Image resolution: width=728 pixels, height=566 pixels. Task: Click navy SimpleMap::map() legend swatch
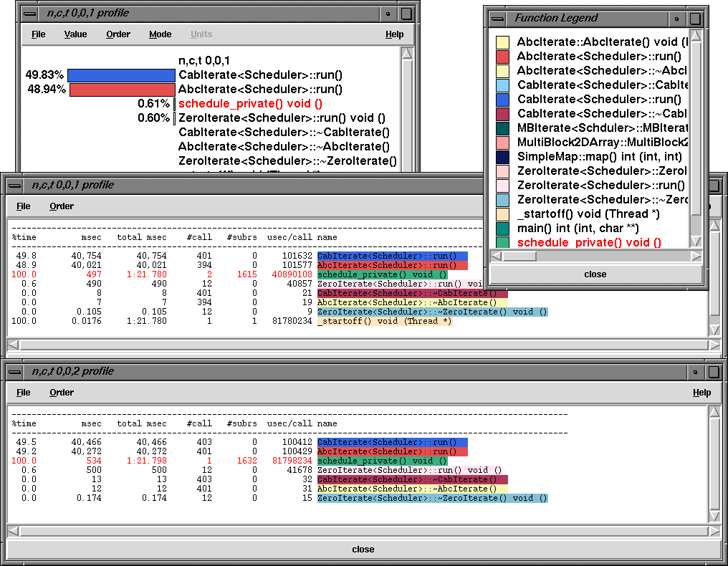tap(502, 157)
